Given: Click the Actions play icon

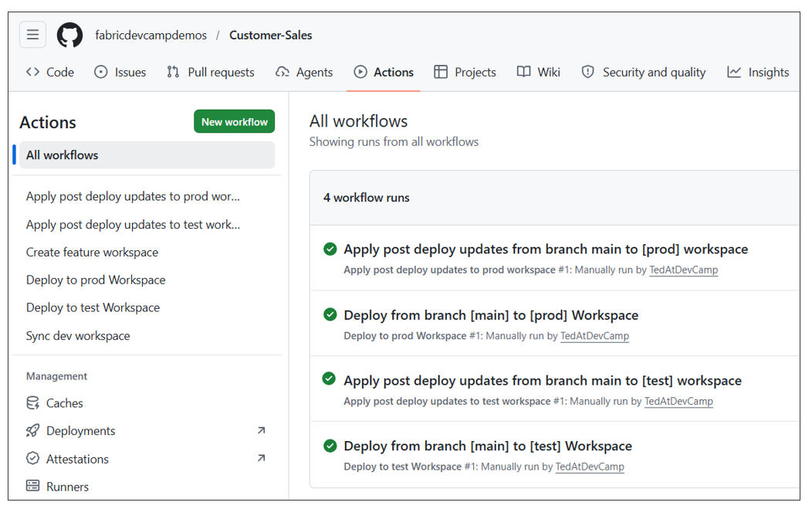Looking at the screenshot, I should coord(360,72).
